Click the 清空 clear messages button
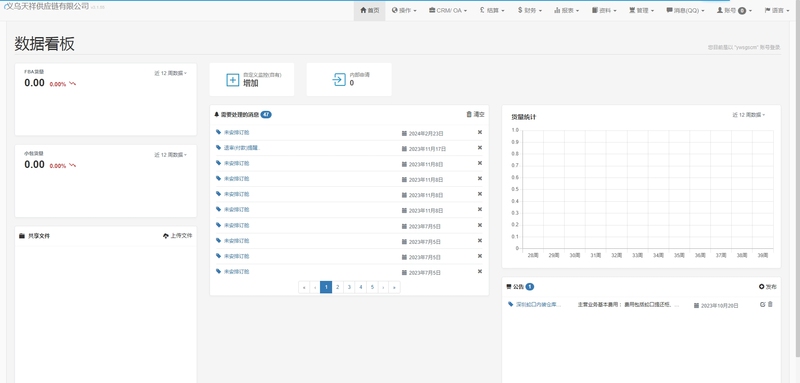 coord(475,114)
